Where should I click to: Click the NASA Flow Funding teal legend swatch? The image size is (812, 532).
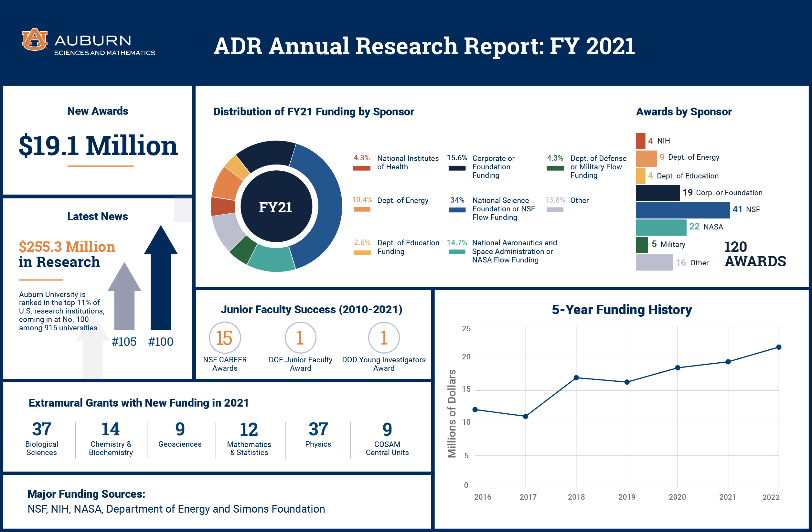[x=457, y=252]
